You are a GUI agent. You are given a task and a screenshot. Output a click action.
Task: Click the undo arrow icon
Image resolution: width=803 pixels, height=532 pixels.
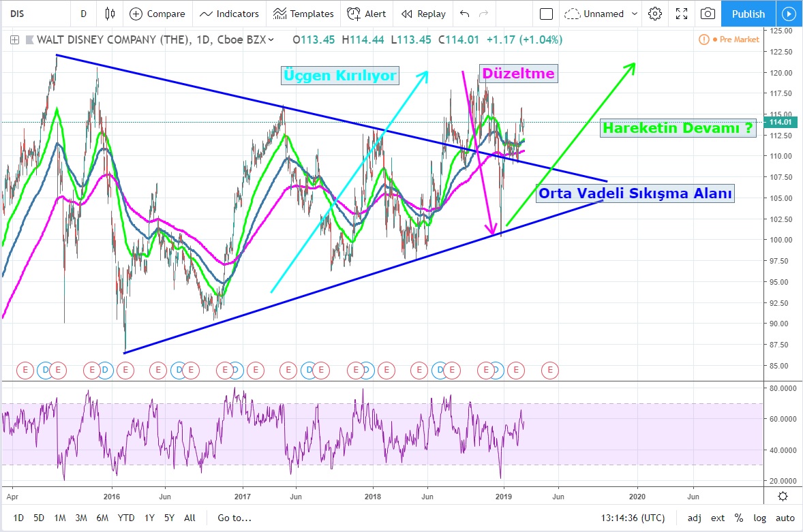464,14
